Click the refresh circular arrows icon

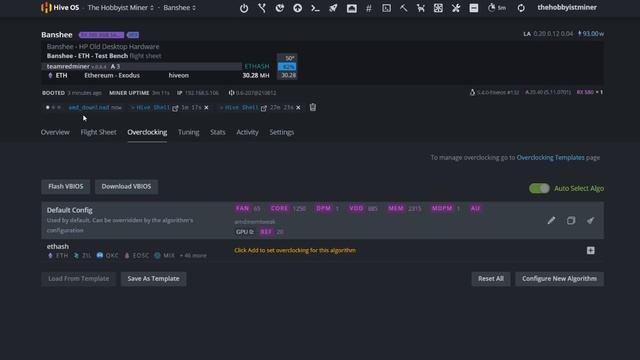(521, 8)
